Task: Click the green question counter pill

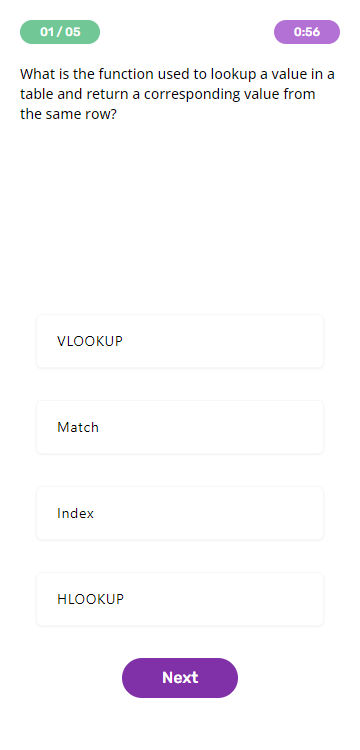Action: click(60, 32)
